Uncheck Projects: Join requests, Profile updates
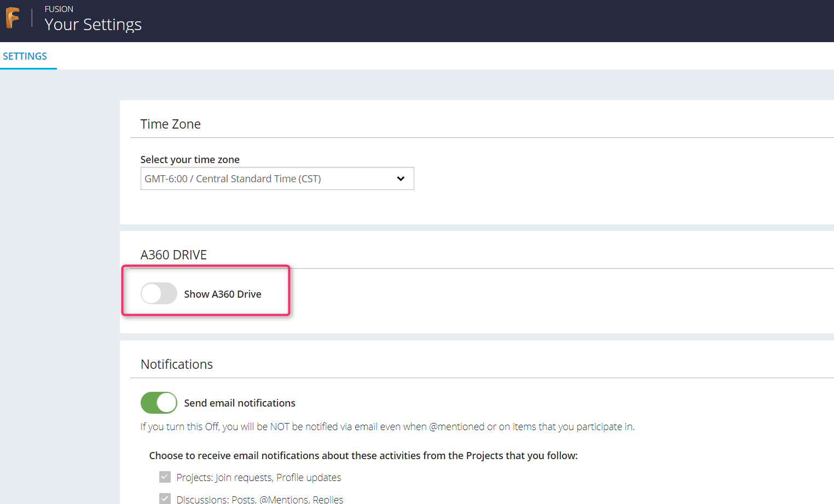Screen dimensions: 834x504 tap(165, 477)
